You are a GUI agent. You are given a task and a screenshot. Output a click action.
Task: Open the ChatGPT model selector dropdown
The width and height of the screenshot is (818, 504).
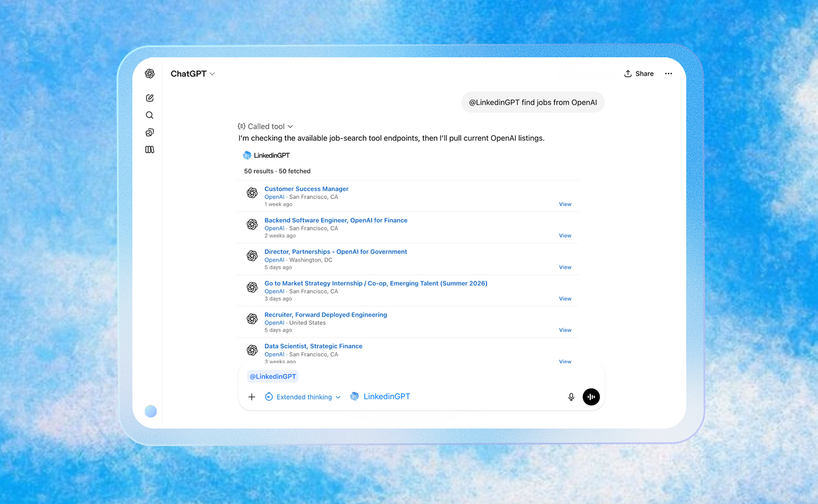click(193, 73)
